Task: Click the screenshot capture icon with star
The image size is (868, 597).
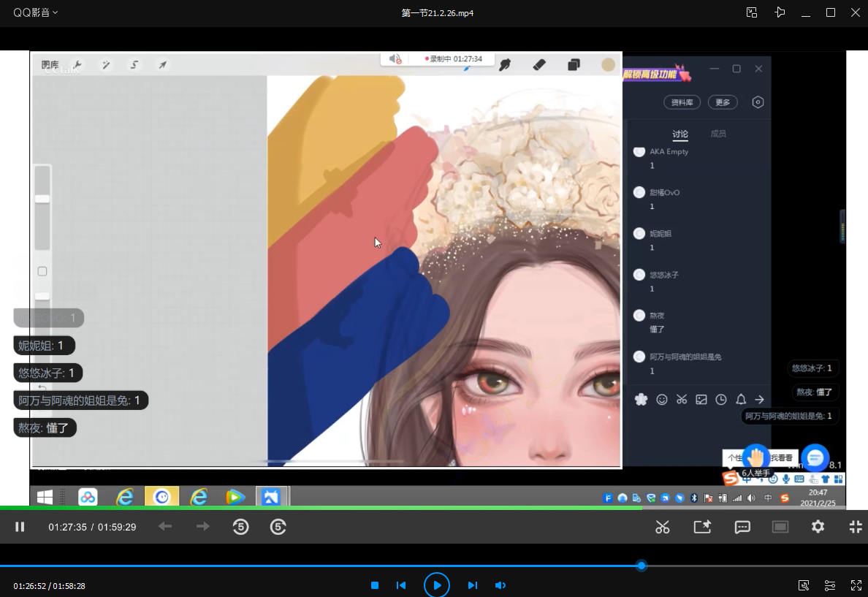Action: tap(702, 527)
